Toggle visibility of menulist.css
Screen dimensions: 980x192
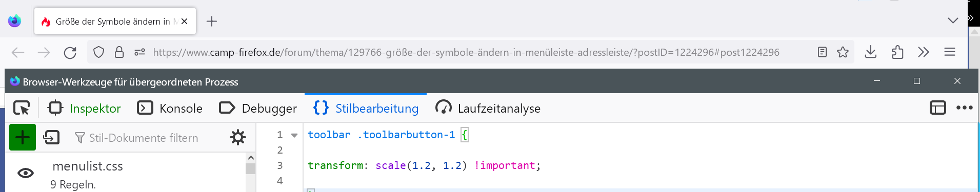pos(26,173)
